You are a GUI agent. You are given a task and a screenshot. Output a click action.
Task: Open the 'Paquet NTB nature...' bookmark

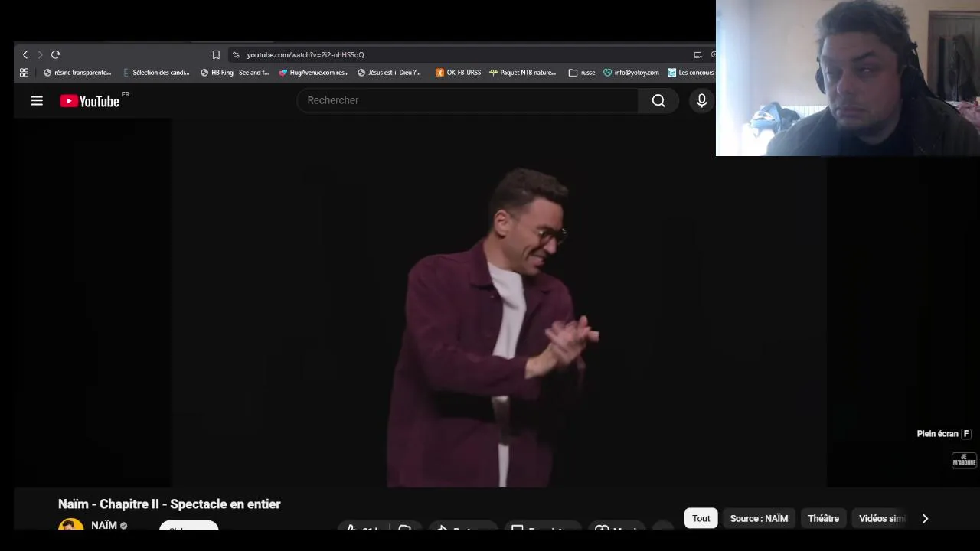point(522,73)
